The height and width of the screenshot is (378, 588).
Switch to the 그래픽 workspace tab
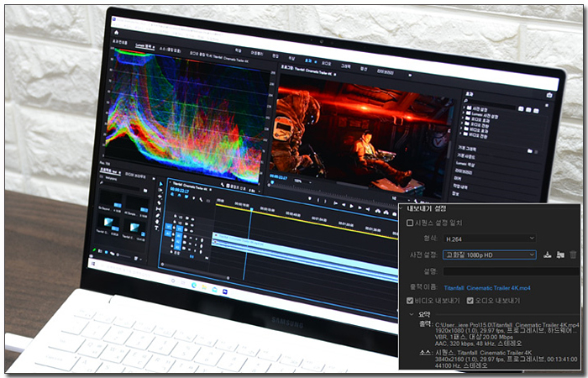pos(345,66)
